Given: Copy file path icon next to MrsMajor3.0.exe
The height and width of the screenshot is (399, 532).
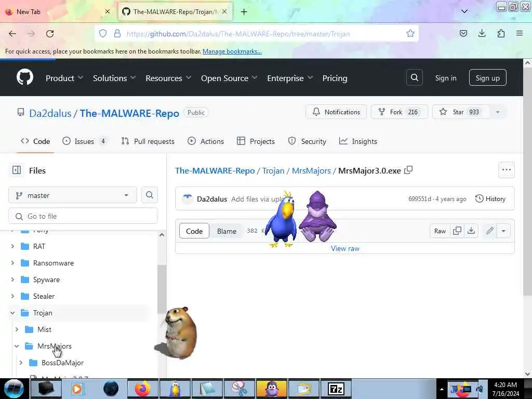Looking at the screenshot, I should tap(408, 170).
